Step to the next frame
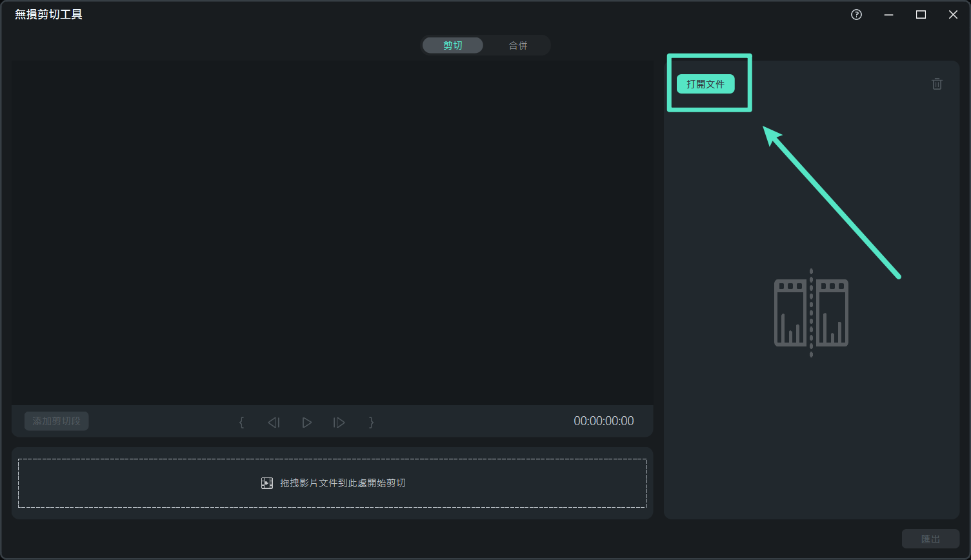The height and width of the screenshot is (560, 971). pos(339,423)
